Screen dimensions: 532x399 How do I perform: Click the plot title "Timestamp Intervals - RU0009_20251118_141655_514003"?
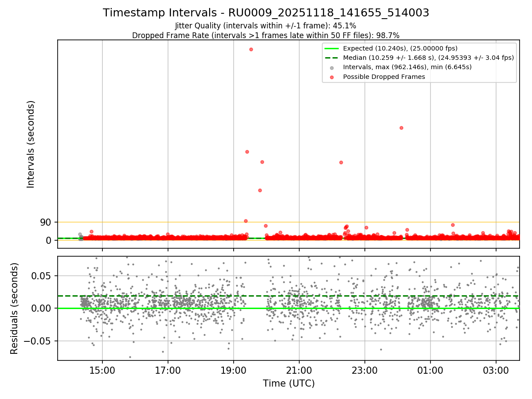(266, 13)
